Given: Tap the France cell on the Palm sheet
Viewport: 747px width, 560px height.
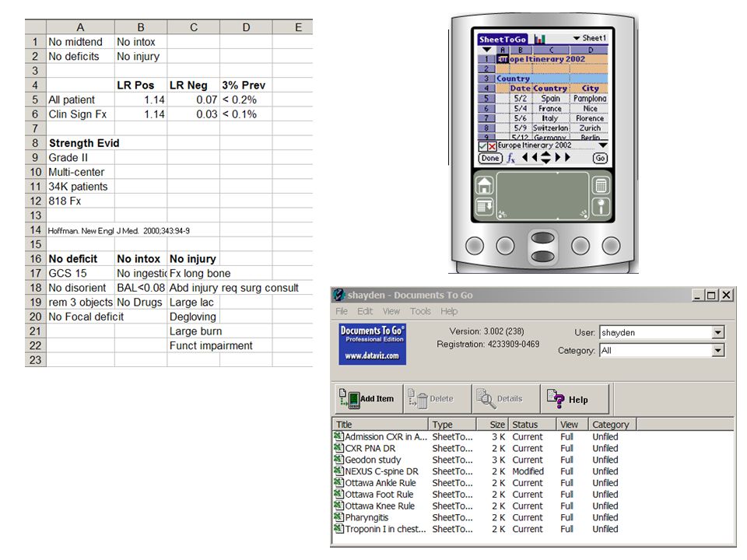Looking at the screenshot, I should coord(550,108).
